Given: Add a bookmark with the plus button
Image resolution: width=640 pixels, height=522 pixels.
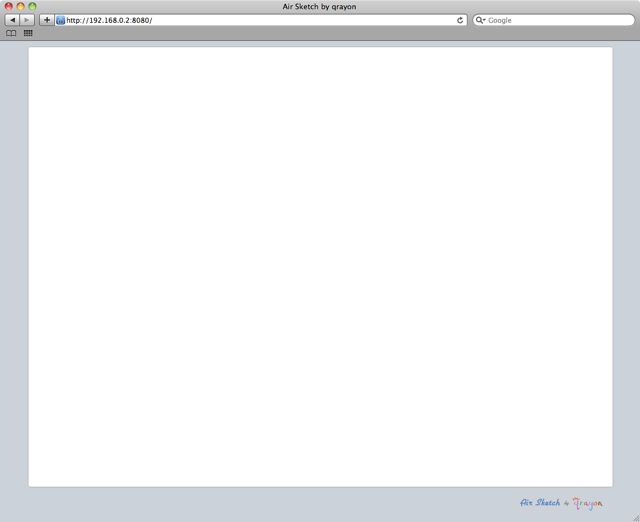Looking at the screenshot, I should [47, 20].
